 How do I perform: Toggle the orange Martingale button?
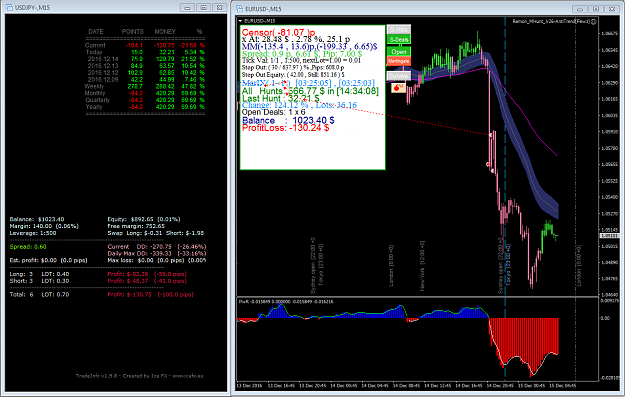399,61
